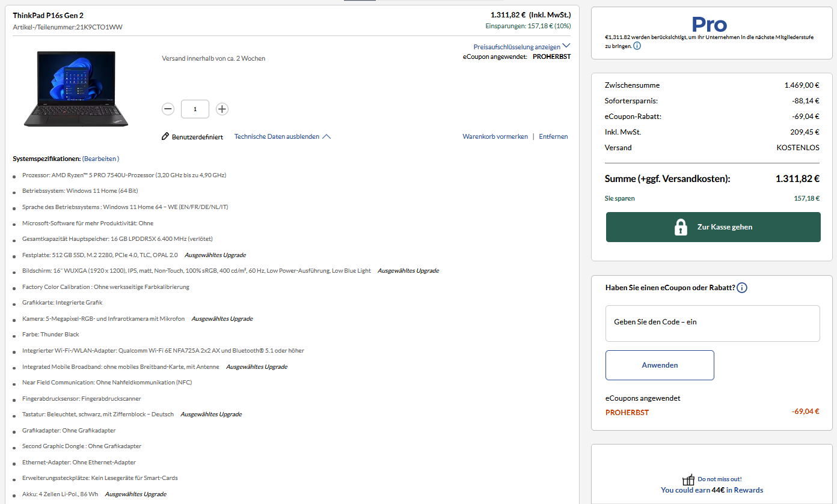
Task: Click Entfernen to remove the item
Action: coord(553,136)
